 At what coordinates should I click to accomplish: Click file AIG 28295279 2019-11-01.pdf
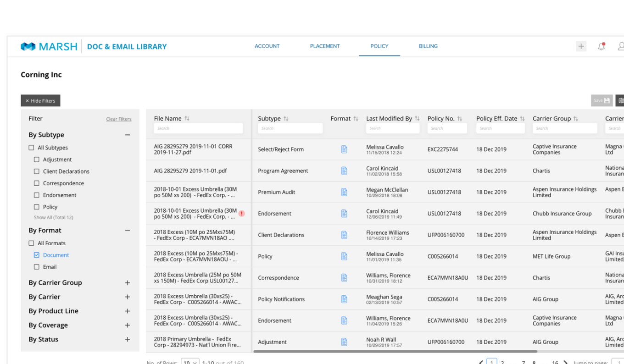(190, 171)
